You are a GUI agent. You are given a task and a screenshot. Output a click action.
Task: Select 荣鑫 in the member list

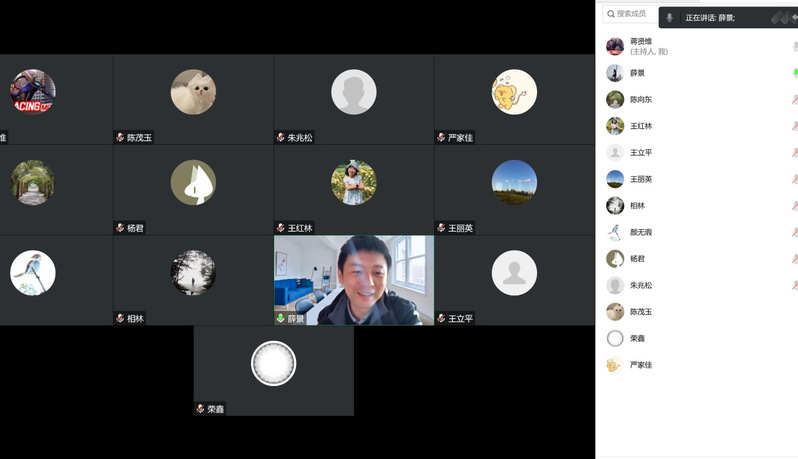(x=638, y=338)
